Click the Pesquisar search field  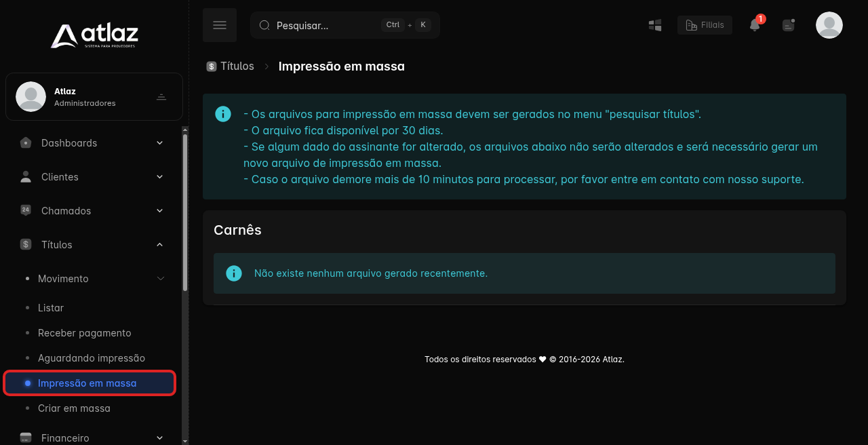(x=345, y=25)
